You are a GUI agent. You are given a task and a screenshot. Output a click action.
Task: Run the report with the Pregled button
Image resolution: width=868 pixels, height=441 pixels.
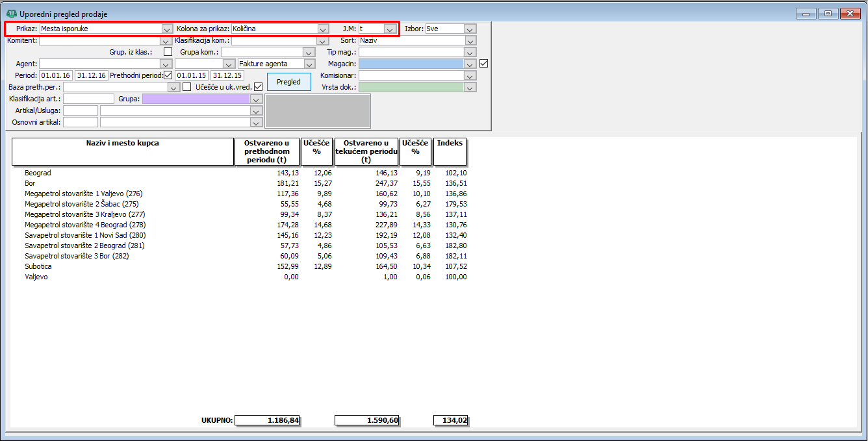[289, 82]
